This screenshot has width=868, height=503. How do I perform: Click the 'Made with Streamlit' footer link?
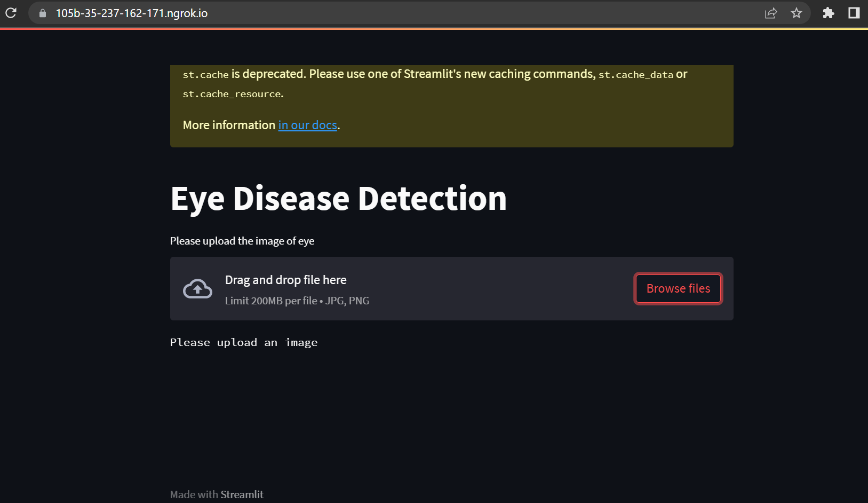coord(217,494)
